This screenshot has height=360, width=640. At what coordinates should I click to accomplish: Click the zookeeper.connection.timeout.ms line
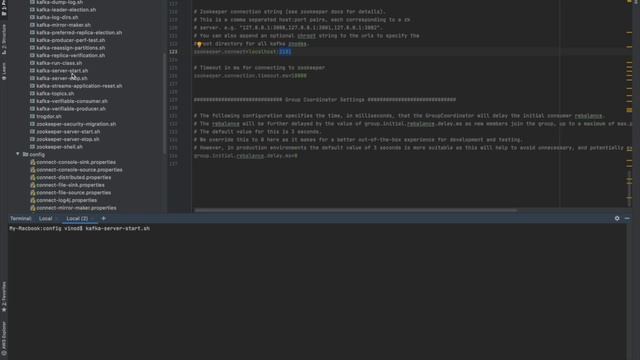pyautogui.click(x=250, y=76)
